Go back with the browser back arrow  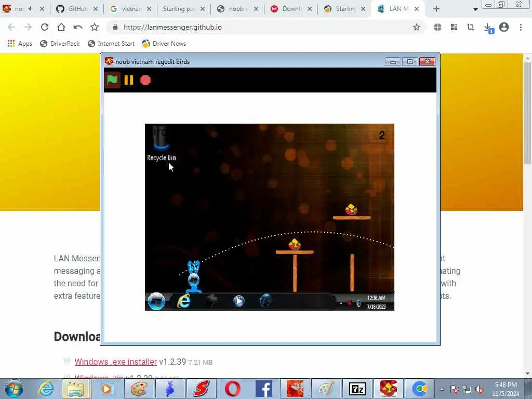click(x=11, y=27)
